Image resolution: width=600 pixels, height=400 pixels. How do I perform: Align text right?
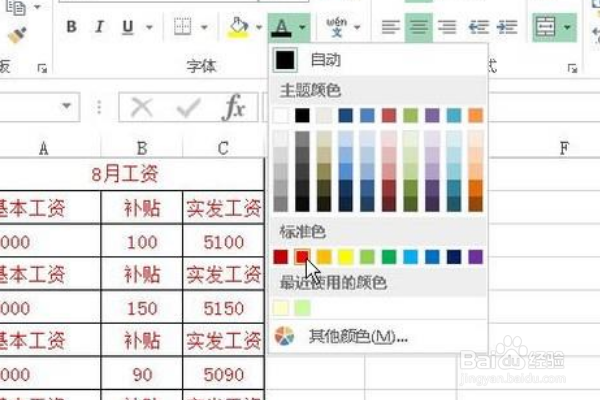(x=447, y=27)
